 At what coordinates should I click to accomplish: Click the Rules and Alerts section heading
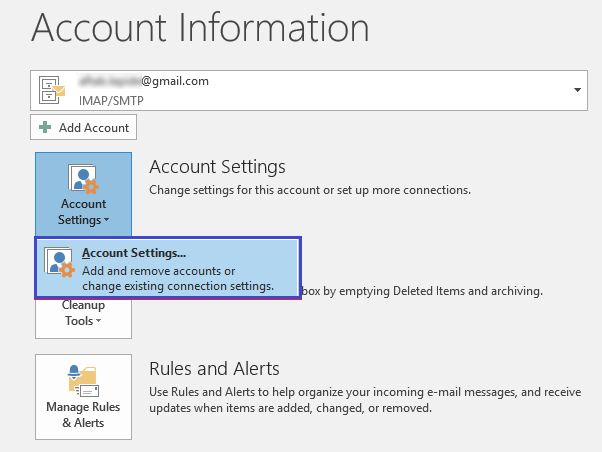click(214, 369)
